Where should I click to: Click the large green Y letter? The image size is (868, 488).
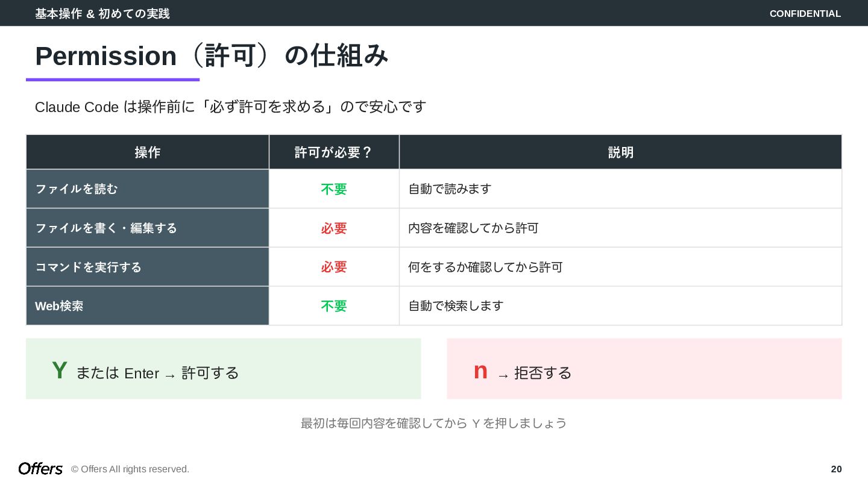pyautogui.click(x=59, y=371)
